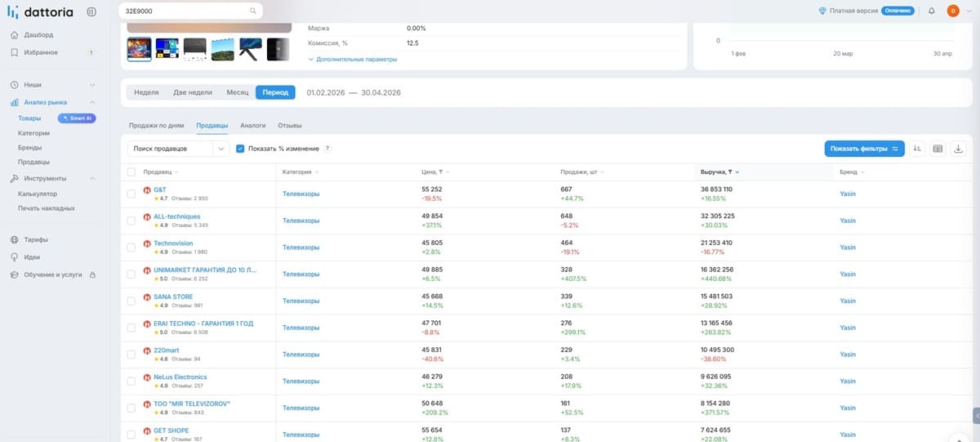
Task: Select the Неделя period option
Action: (146, 92)
